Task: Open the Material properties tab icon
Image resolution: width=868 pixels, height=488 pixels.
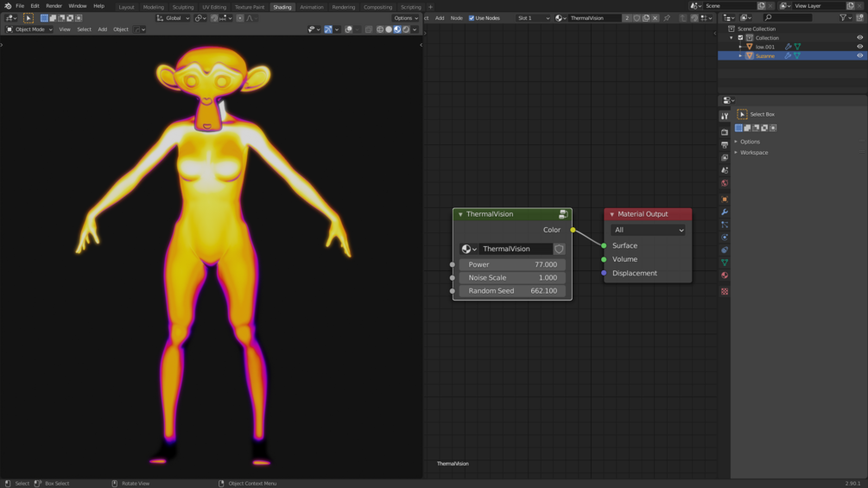Action: point(725,276)
